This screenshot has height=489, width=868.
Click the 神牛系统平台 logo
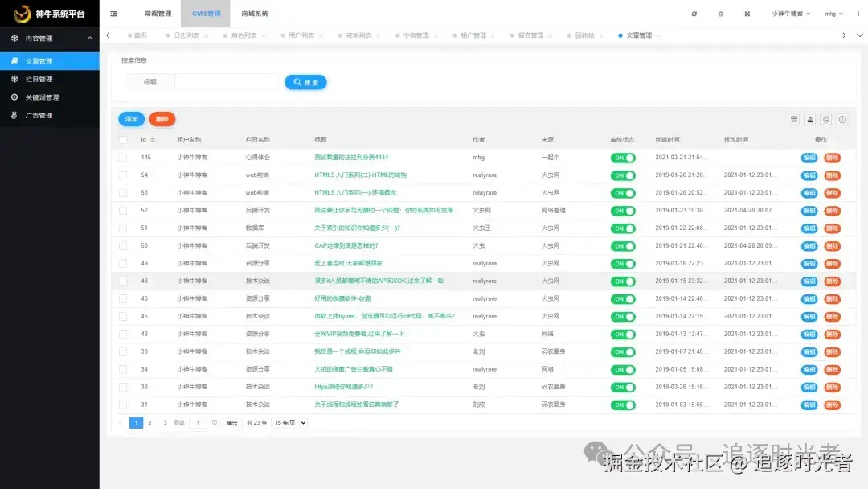coord(49,14)
